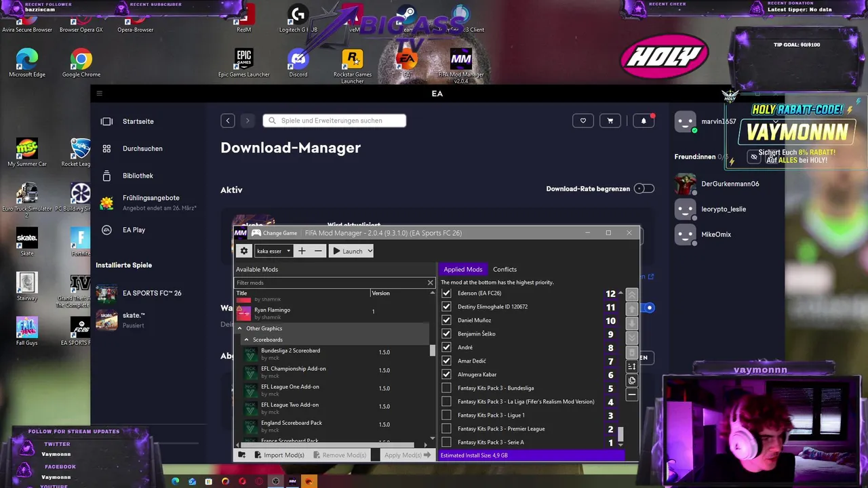Open EA app notifications bell
The height and width of the screenshot is (488, 868).
pyautogui.click(x=644, y=121)
